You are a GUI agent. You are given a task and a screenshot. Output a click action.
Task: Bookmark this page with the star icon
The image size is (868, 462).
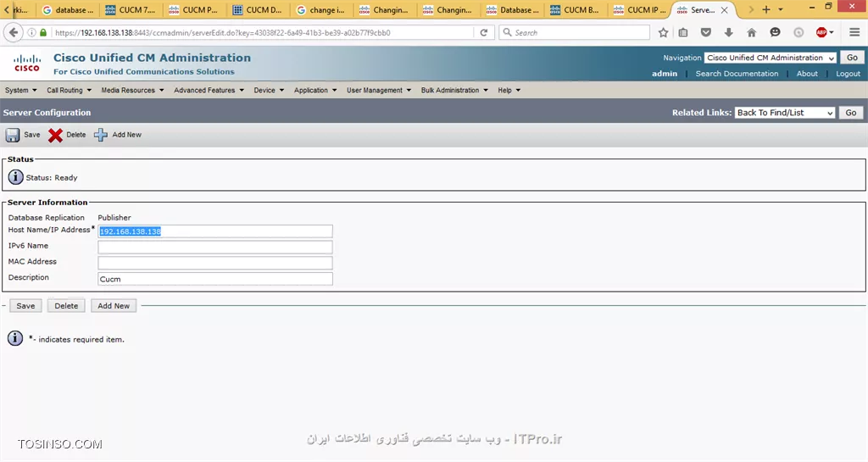click(663, 33)
